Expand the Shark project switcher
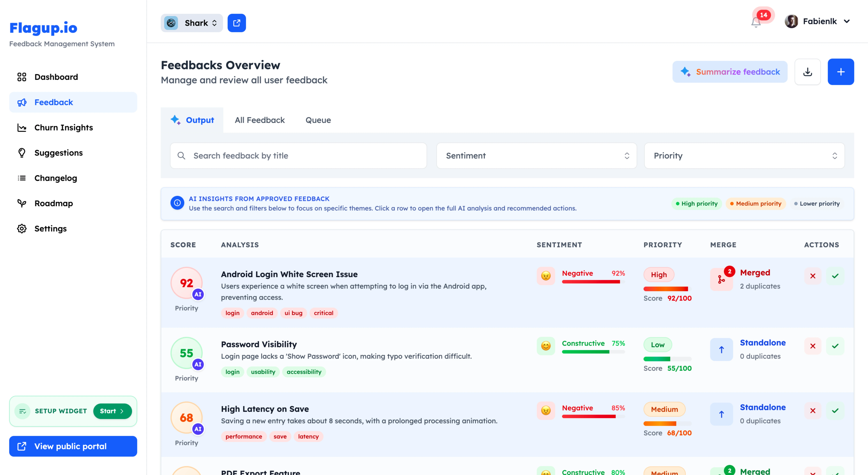The image size is (868, 475). 192,23
